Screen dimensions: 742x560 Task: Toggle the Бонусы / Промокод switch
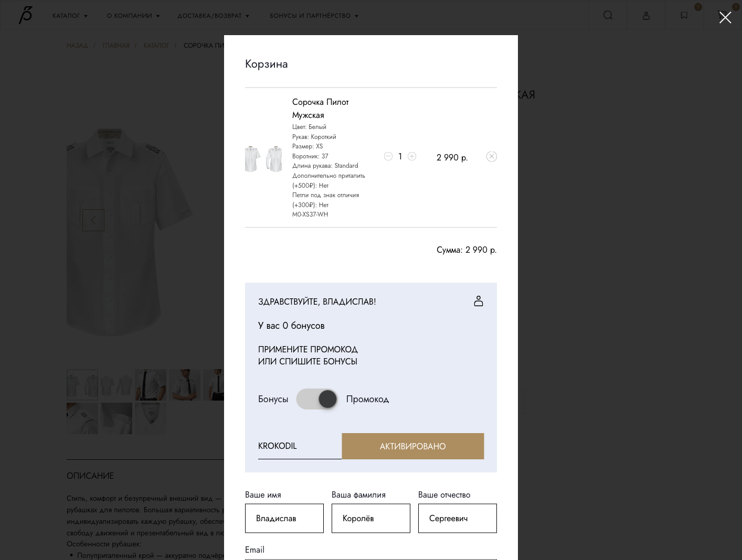317,399
